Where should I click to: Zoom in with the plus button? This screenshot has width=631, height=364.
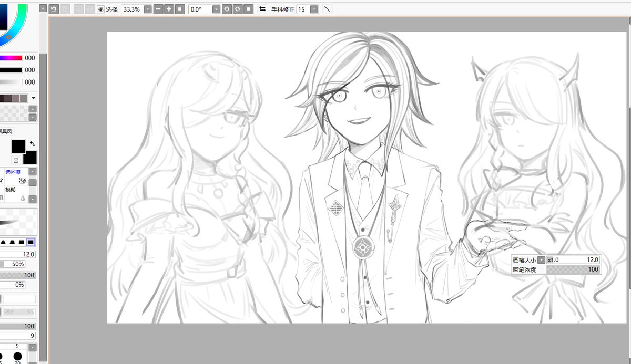(x=169, y=9)
